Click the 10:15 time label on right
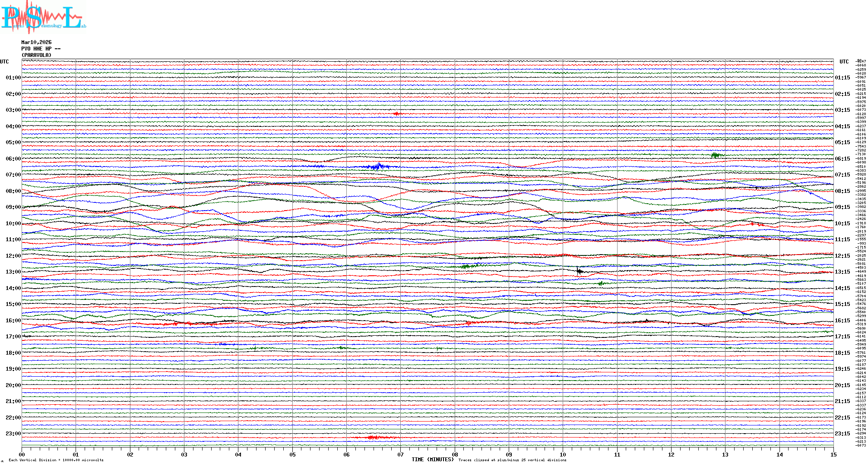Viewport: 868px width, 466px height. [842, 224]
